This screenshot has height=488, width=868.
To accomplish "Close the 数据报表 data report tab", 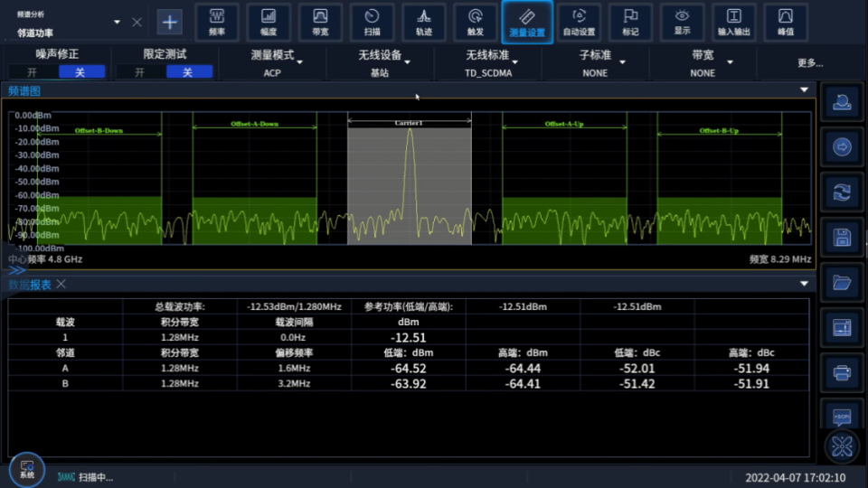I will [x=61, y=285].
